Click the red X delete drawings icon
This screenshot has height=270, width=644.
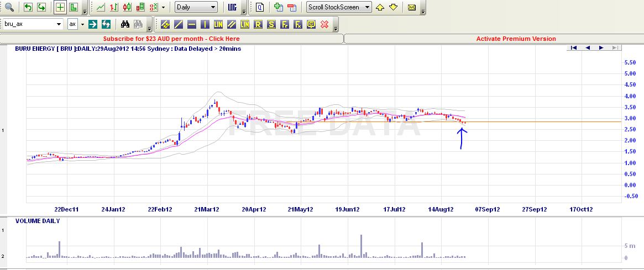(x=324, y=24)
